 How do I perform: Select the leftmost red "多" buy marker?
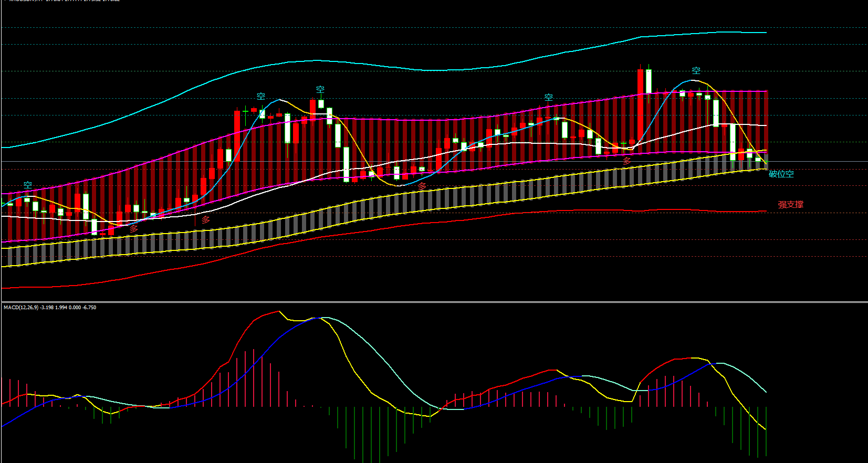tap(134, 229)
